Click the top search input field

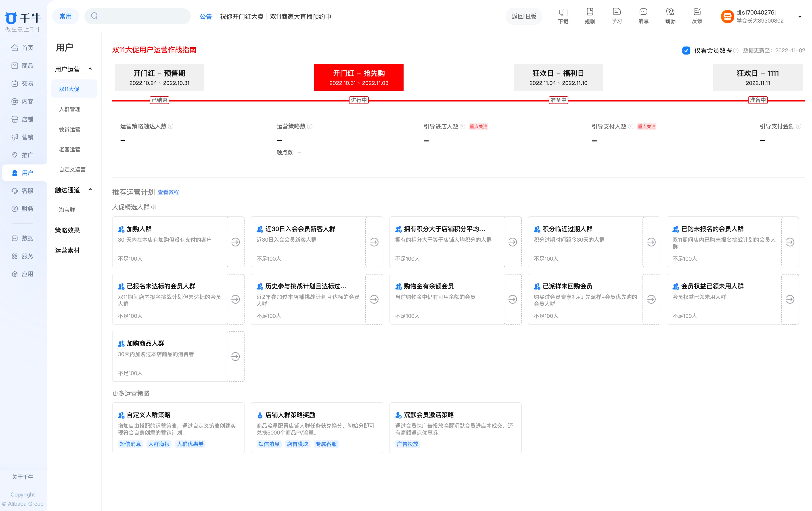tap(142, 16)
